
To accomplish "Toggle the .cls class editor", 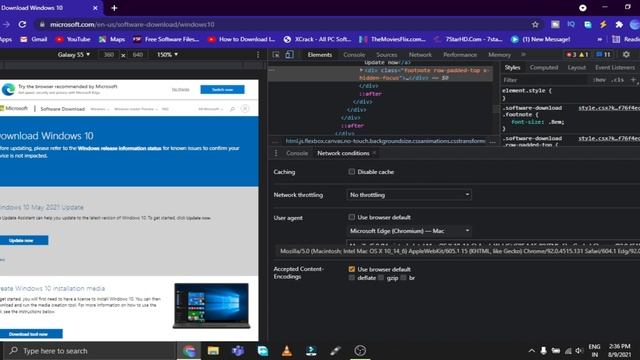I will (x=617, y=80).
